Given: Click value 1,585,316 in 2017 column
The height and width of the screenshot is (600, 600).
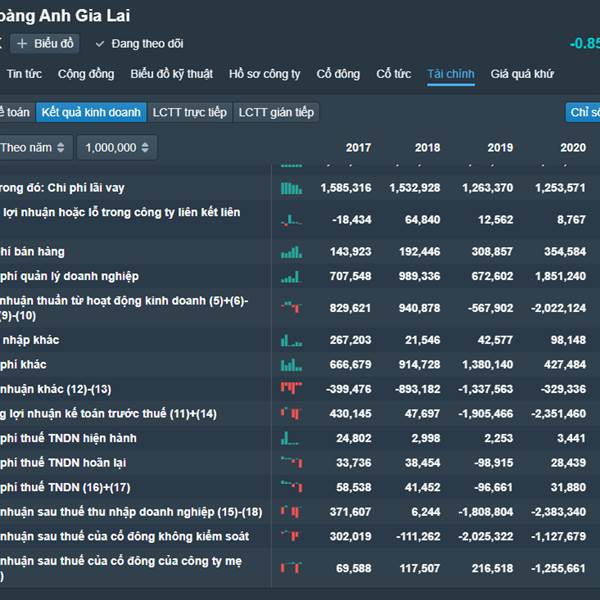Looking at the screenshot, I should [346, 188].
